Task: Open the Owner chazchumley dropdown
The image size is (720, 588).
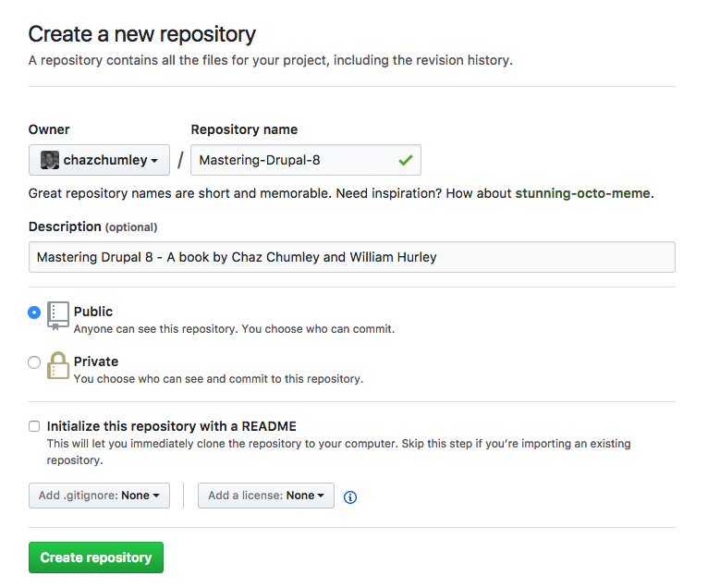Action: (100, 160)
